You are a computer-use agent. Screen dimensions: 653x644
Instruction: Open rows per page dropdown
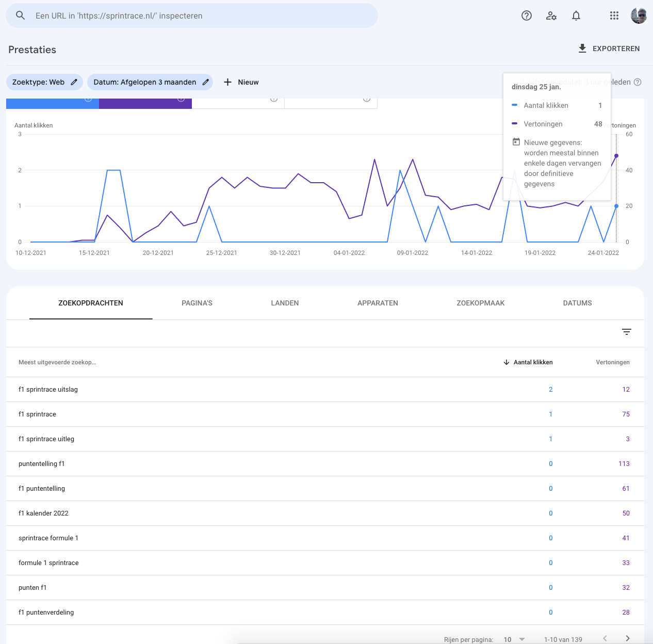[x=514, y=639]
